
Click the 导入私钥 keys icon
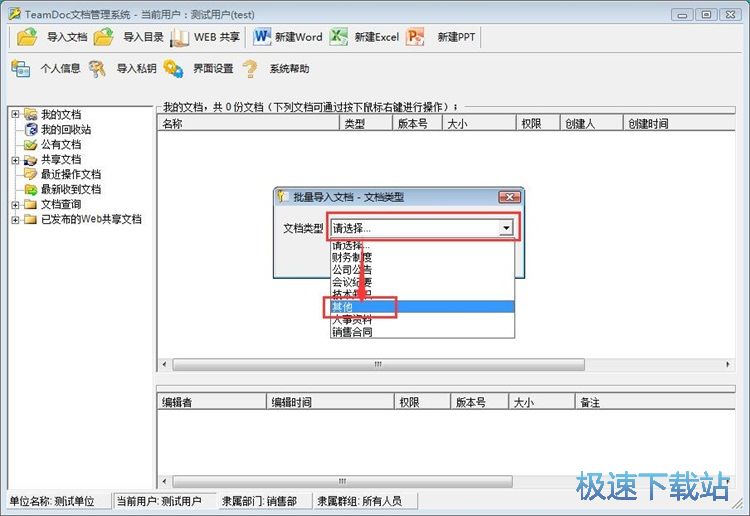(98, 69)
